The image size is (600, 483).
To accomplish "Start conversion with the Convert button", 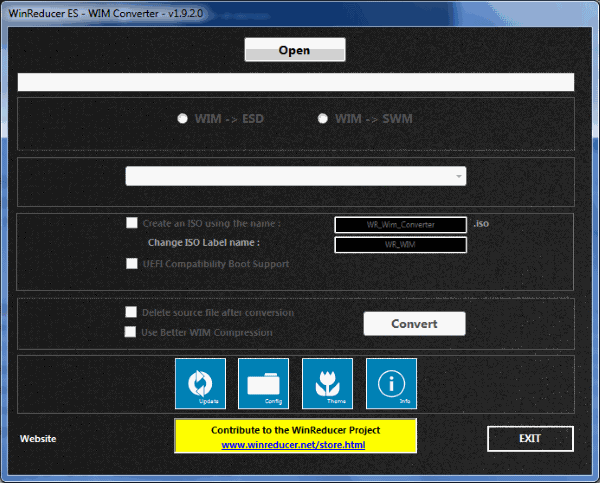I will coord(414,324).
